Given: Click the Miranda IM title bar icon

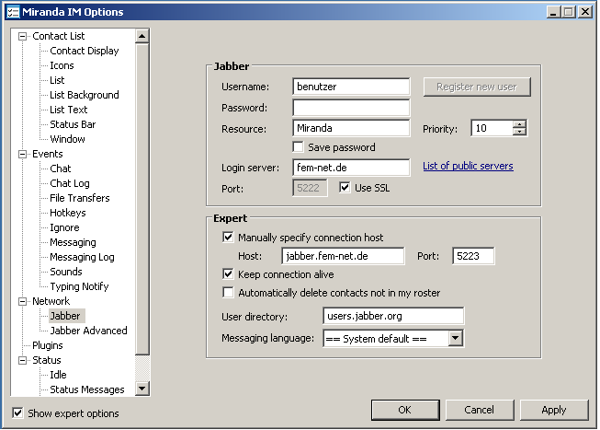Looking at the screenshot, I should 13,12.
